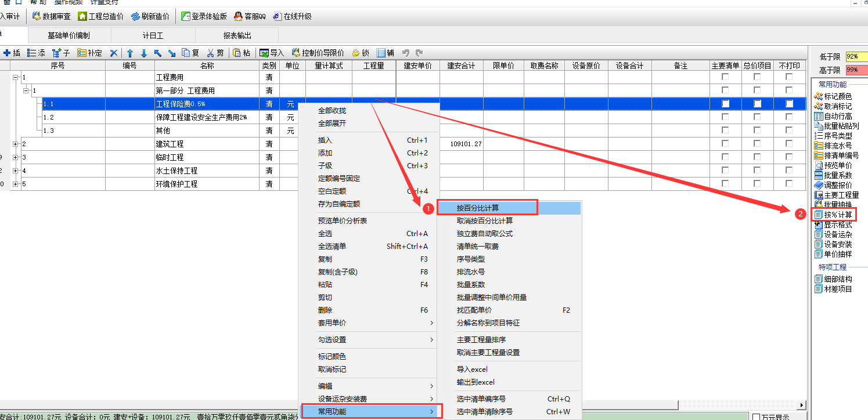This screenshot has height=420, width=868.
Task: Click the blue X delete icon in toolbar
Action: tap(114, 53)
